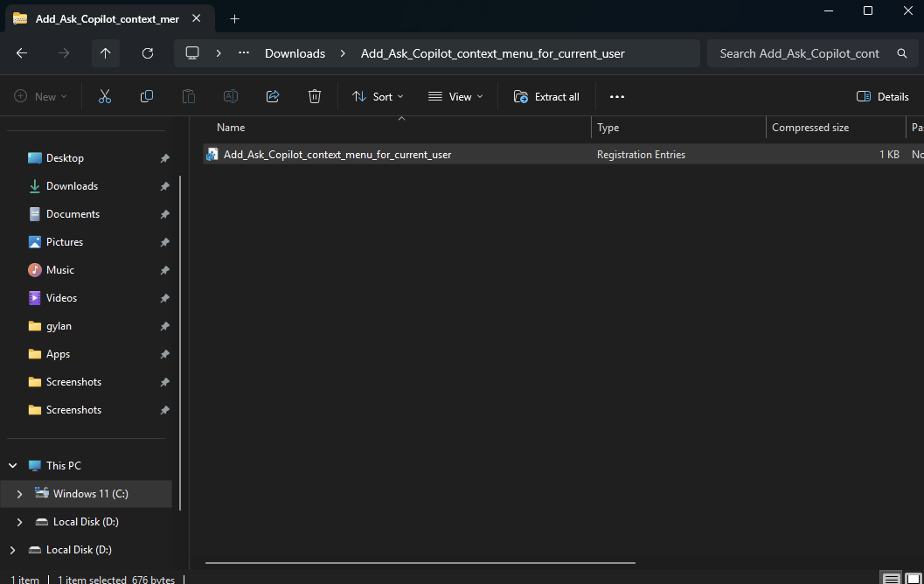Image resolution: width=924 pixels, height=584 pixels.
Task: Open the View dropdown menu
Action: 455,97
